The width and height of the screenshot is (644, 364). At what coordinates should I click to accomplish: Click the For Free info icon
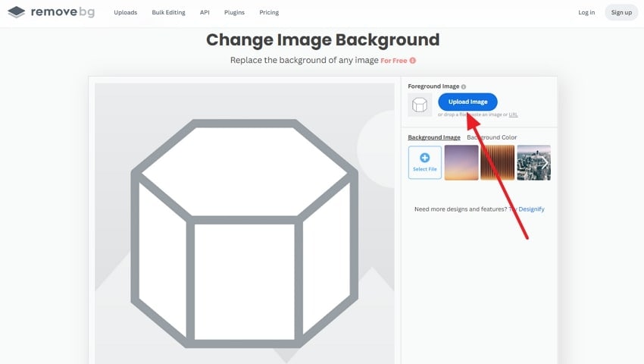pyautogui.click(x=413, y=61)
